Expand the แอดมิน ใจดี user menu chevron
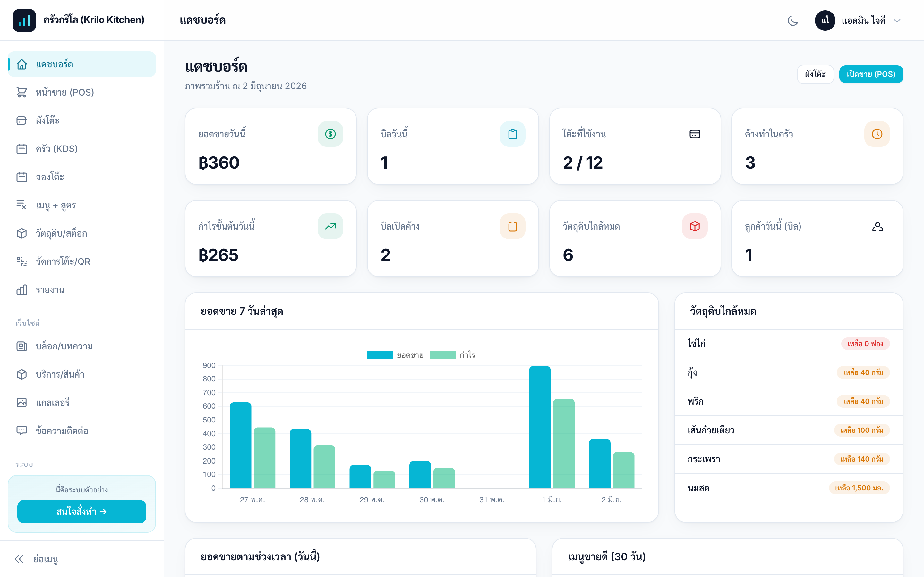This screenshot has width=924, height=577. pos(897,21)
